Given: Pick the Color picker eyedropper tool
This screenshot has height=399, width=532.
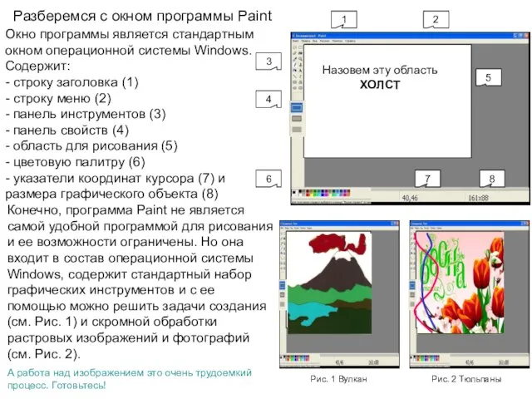Looking at the screenshot, I should 294,59.
